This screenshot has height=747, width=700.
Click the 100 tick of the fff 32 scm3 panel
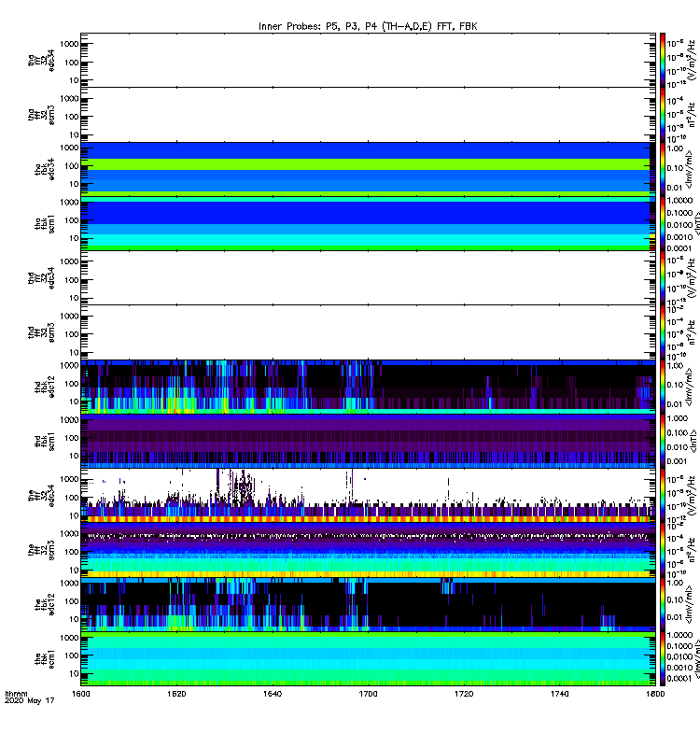[71, 552]
